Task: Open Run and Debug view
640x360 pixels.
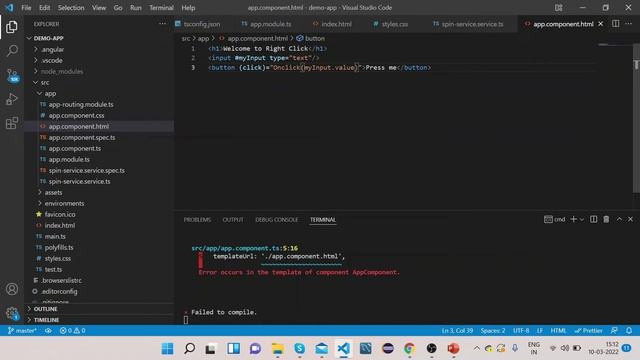Action: pos(12,99)
